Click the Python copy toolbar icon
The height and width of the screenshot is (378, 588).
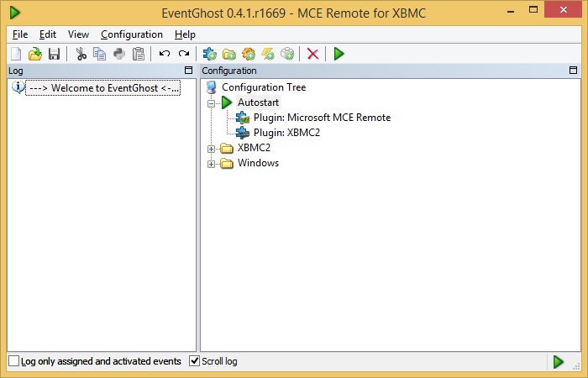[x=119, y=54]
